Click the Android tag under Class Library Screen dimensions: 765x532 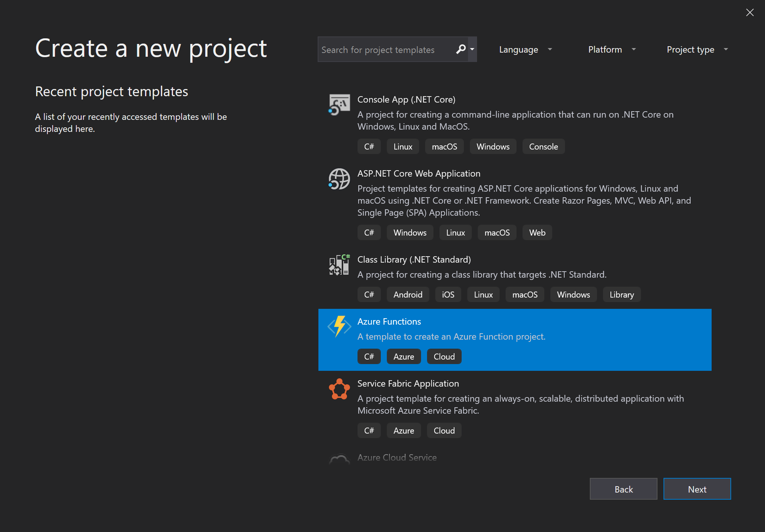coord(408,295)
